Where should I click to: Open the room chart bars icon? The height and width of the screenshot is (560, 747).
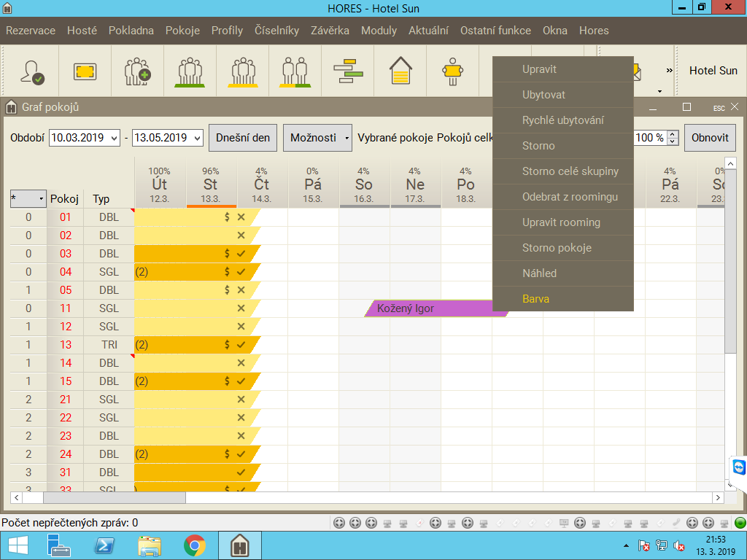[348, 71]
